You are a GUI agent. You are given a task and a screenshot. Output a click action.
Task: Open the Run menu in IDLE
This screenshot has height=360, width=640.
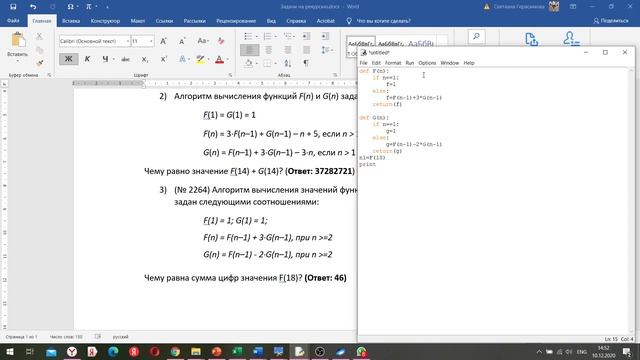tap(410, 63)
